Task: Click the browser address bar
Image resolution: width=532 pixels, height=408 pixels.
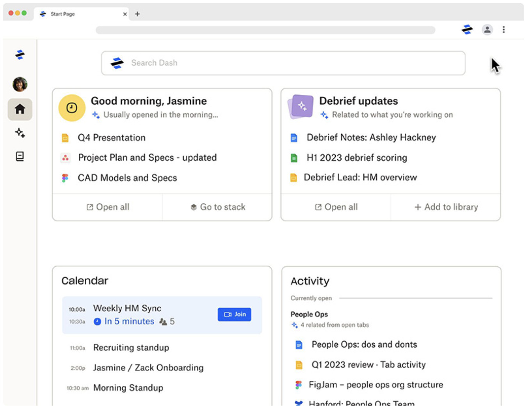Action: click(x=265, y=30)
